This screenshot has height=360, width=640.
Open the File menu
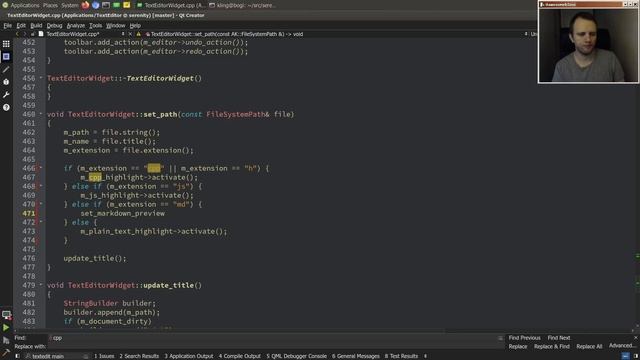pyautogui.click(x=8, y=25)
